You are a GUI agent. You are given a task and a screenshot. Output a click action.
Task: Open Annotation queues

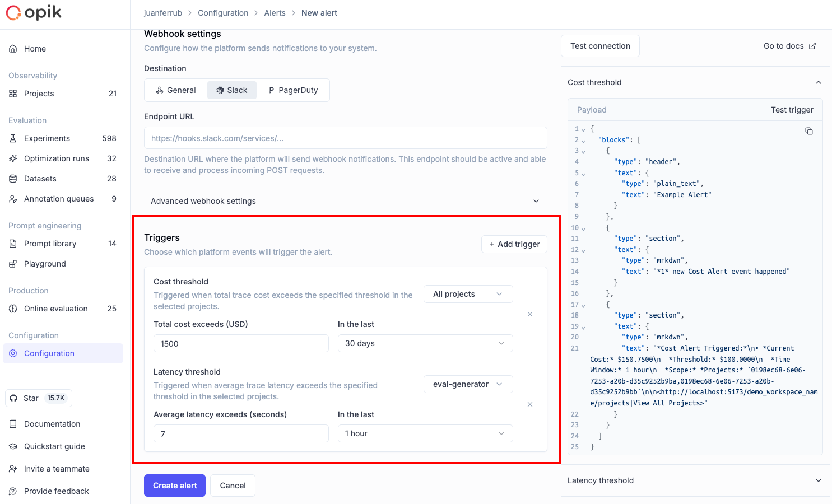point(59,199)
